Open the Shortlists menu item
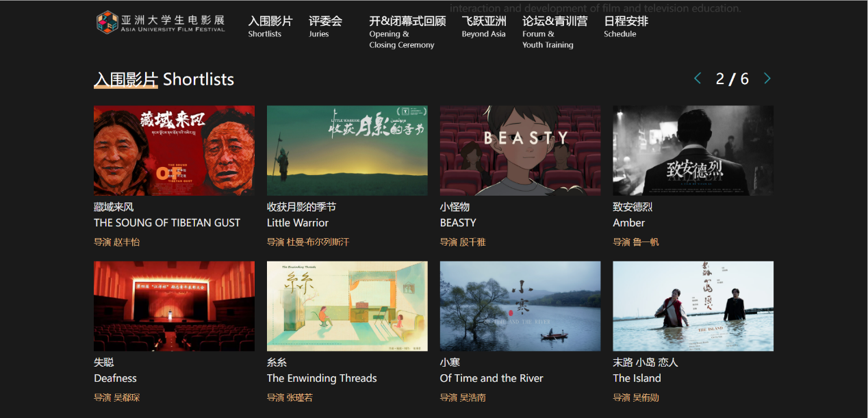 pyautogui.click(x=270, y=27)
